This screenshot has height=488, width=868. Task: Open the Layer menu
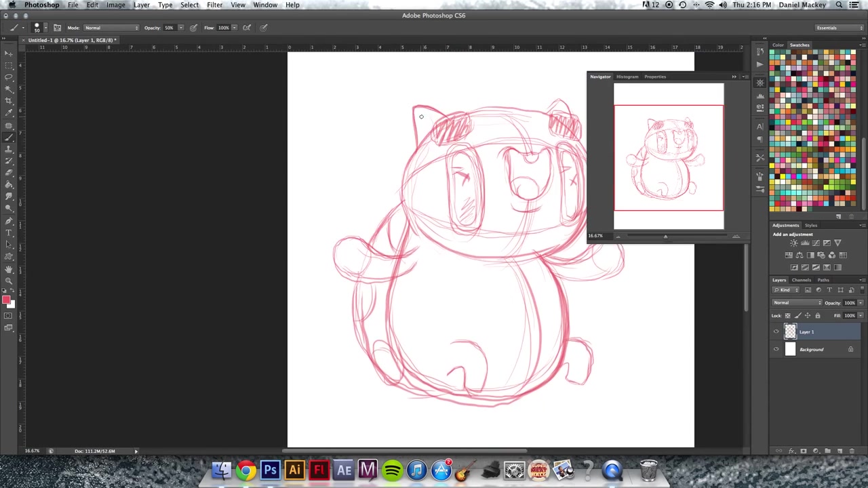tap(141, 5)
